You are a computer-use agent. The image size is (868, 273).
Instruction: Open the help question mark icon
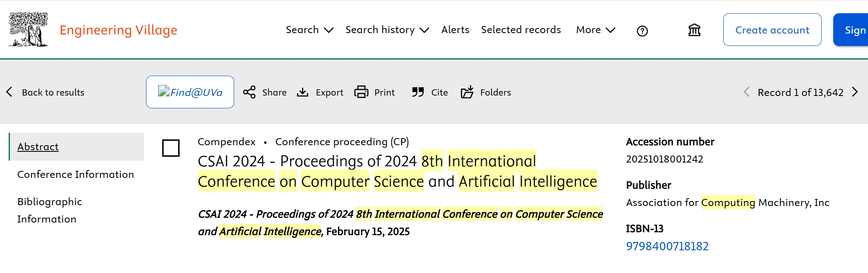[x=642, y=31]
